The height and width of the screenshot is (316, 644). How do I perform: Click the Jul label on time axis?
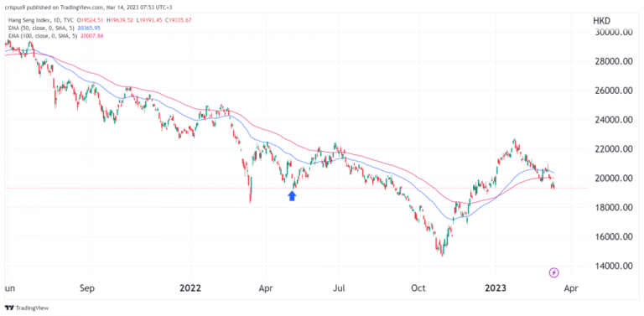pos(340,288)
